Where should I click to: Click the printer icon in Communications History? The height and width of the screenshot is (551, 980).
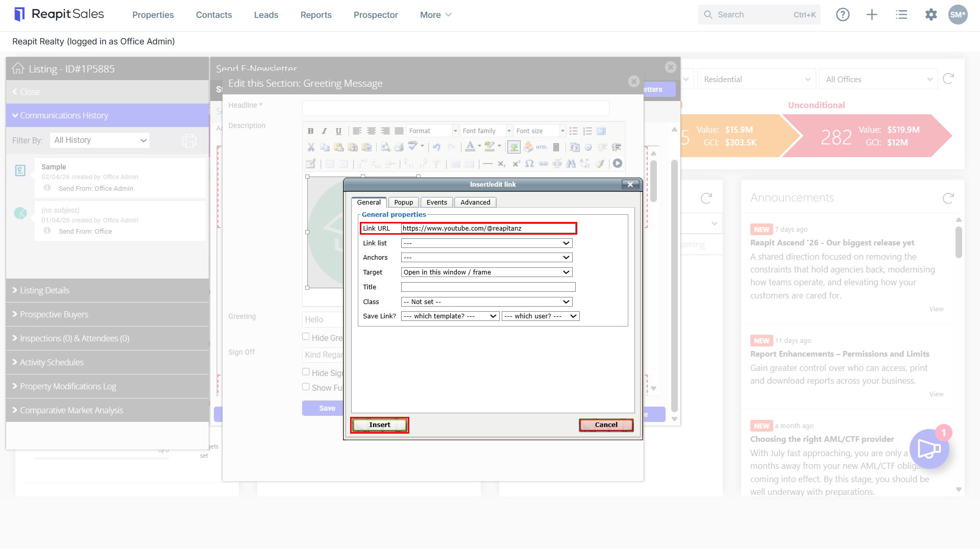point(189,140)
